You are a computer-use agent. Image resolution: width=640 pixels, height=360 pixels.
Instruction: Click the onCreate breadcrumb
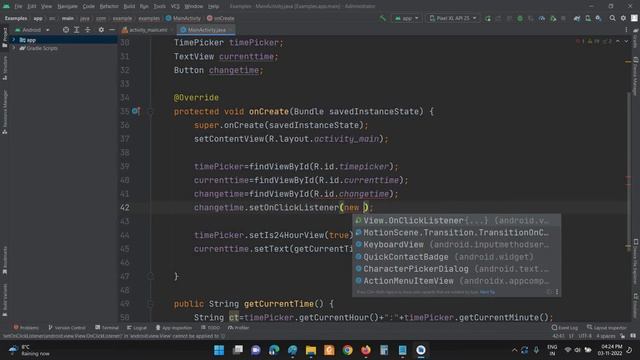(220, 18)
